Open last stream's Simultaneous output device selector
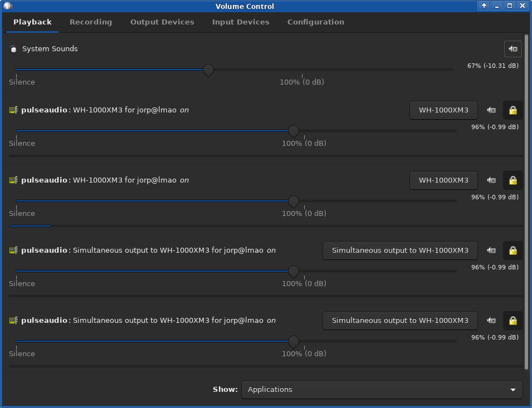This screenshot has height=408, width=532. (x=400, y=321)
